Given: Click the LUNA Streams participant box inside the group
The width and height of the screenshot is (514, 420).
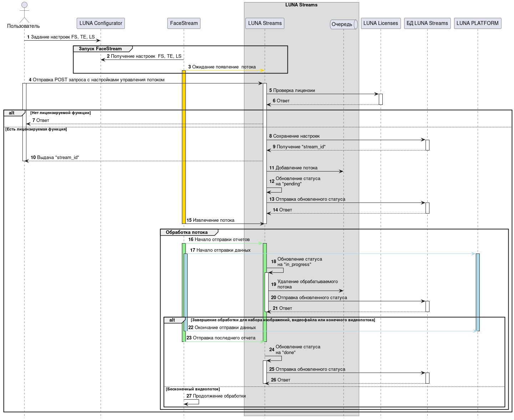Looking at the screenshot, I should pos(265,23).
